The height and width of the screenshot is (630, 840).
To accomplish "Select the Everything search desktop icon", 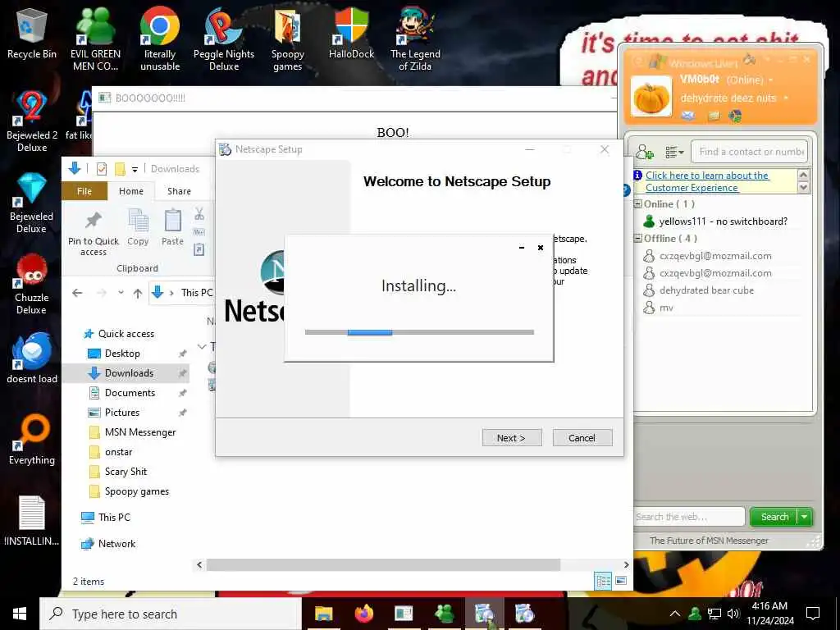I will tap(32, 440).
